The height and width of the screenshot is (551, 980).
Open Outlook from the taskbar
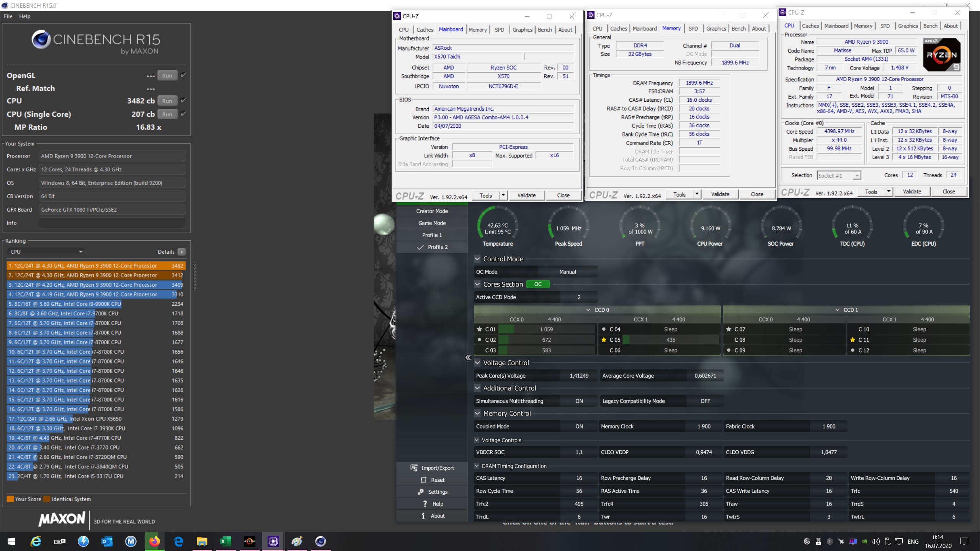pos(107,541)
